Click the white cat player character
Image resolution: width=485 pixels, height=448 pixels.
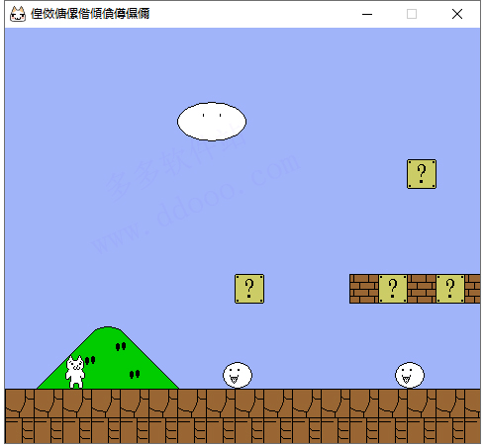pos(75,372)
